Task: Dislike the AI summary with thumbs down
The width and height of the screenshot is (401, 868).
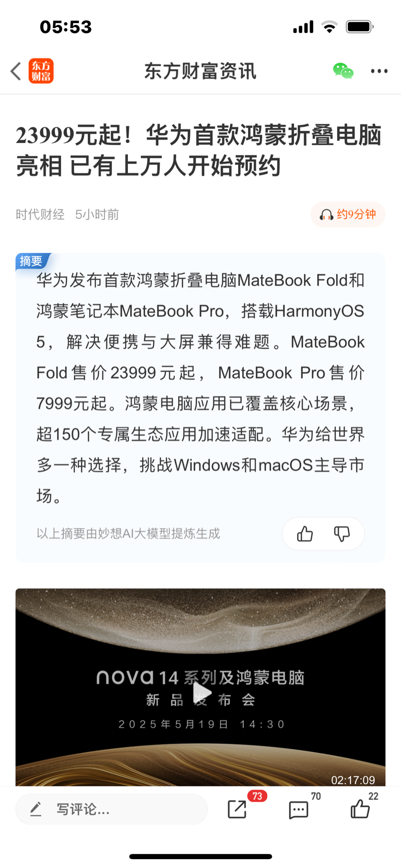Action: click(342, 533)
